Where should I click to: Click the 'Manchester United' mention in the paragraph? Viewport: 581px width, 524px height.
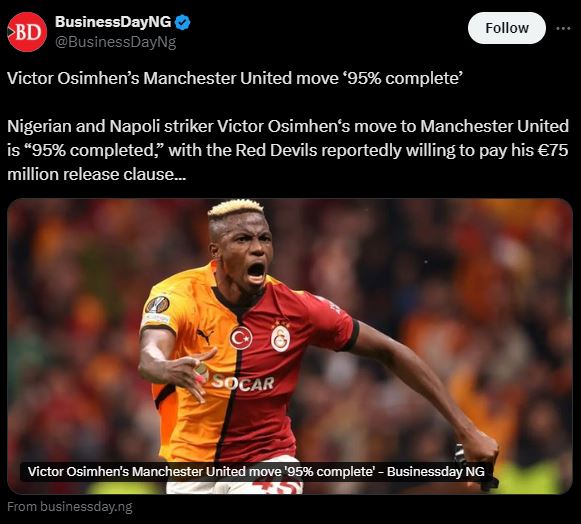coord(494,126)
